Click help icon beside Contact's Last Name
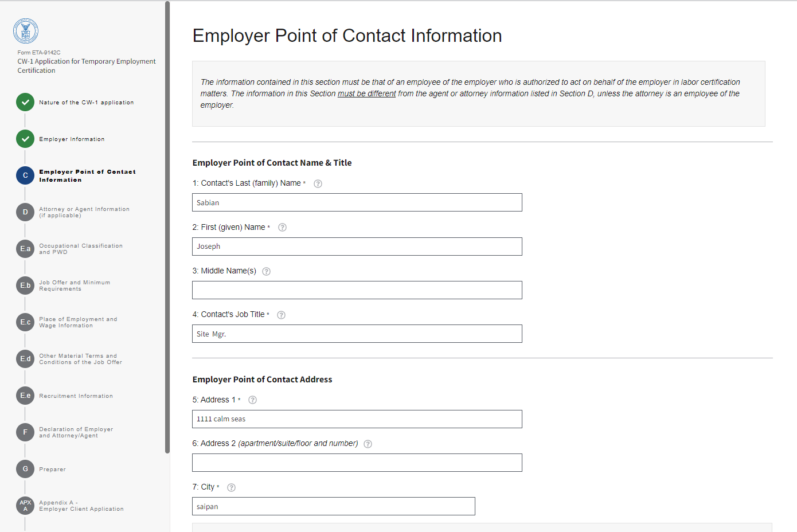Viewport: 797px width, 532px height. tap(318, 184)
